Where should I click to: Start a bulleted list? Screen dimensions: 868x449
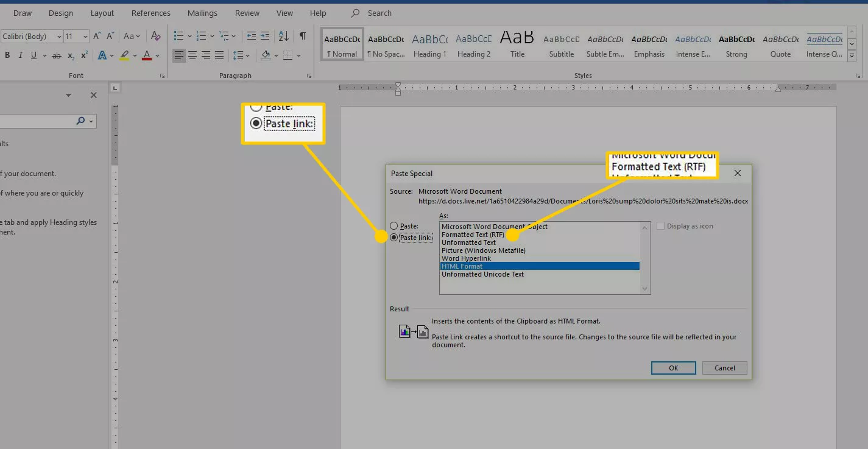[178, 37]
